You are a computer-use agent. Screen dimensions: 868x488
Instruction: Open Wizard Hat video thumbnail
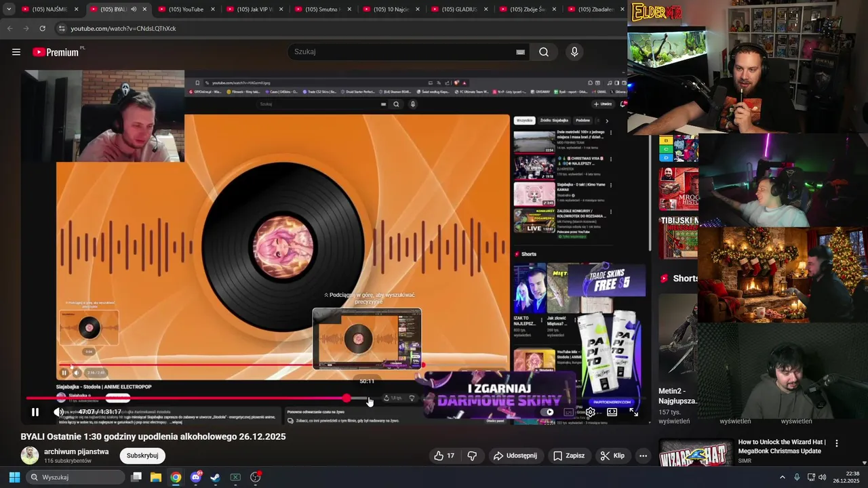click(x=695, y=454)
